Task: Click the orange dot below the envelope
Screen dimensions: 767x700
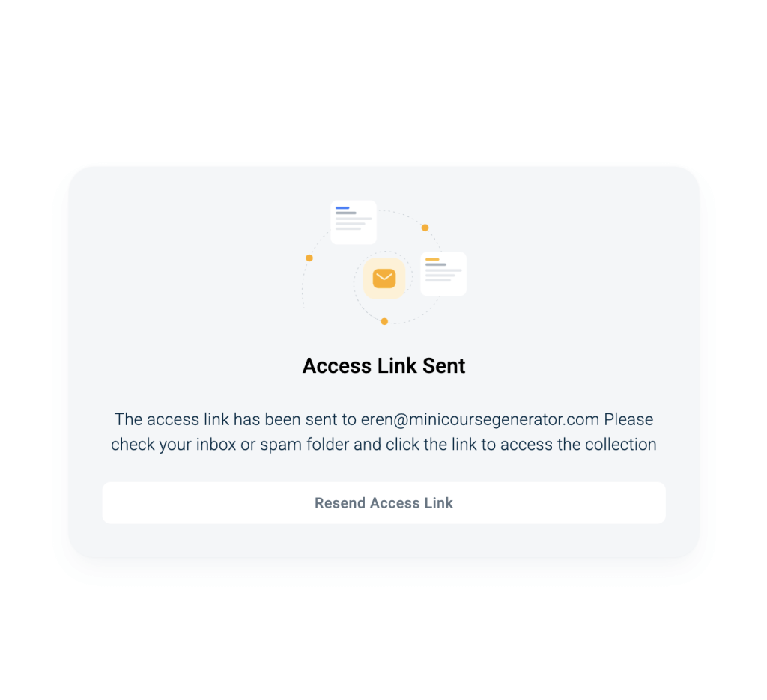Action: pyautogui.click(x=384, y=321)
